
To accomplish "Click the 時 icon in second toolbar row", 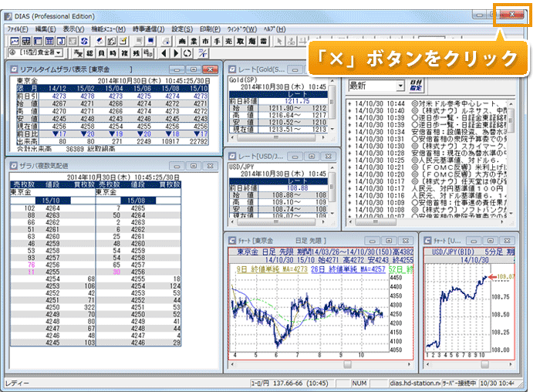I will [113, 52].
